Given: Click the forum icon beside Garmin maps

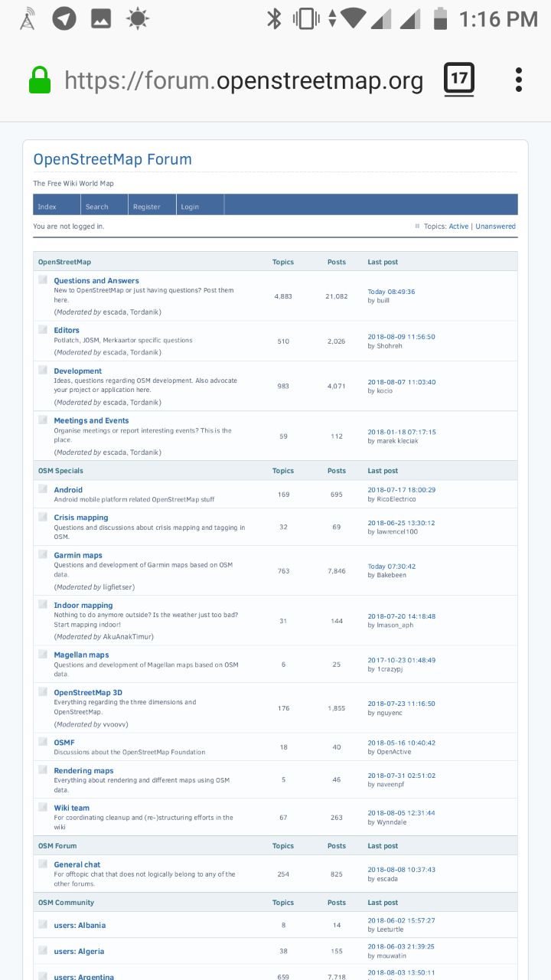Looking at the screenshot, I should click(43, 554).
